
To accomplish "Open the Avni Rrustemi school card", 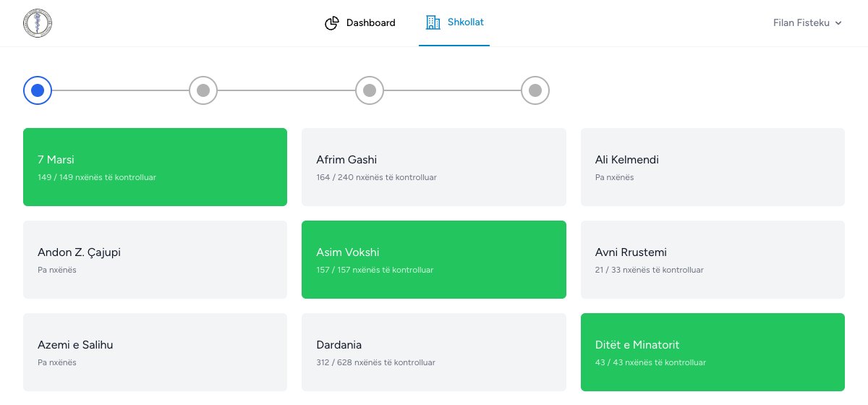I will coord(712,260).
